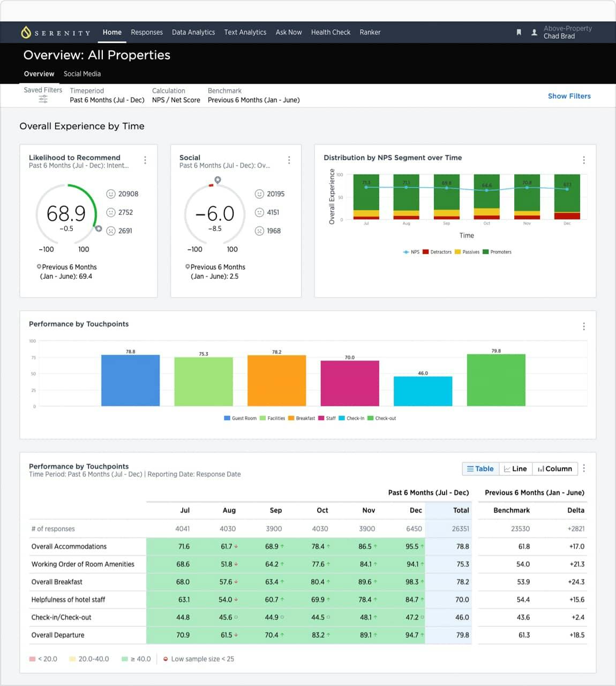Toggle Check-In in touchpoints legend
This screenshot has width=616, height=686.
coord(351,419)
